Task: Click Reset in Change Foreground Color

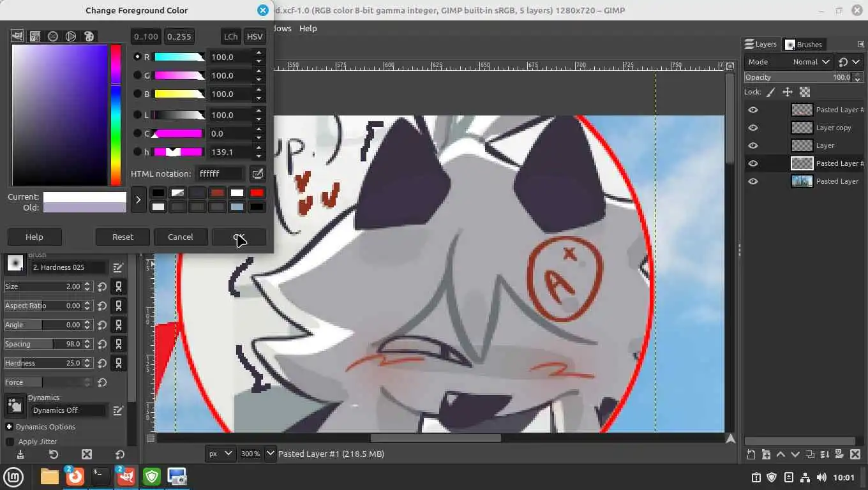Action: 123,237
